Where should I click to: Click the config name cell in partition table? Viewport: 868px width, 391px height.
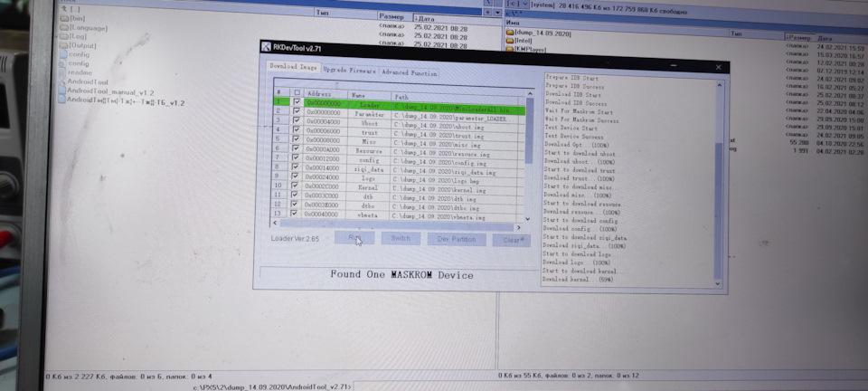(369, 160)
